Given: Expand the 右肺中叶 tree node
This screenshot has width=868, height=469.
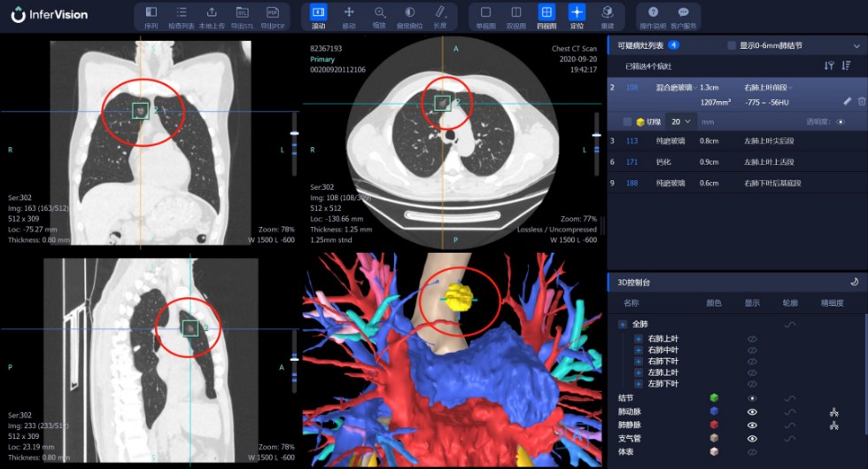Looking at the screenshot, I should point(638,350).
